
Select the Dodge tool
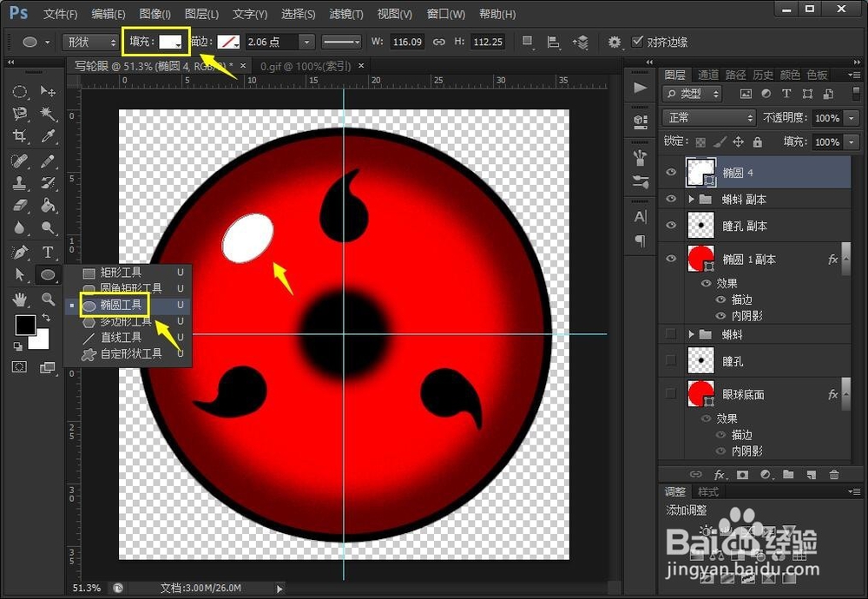tap(48, 227)
